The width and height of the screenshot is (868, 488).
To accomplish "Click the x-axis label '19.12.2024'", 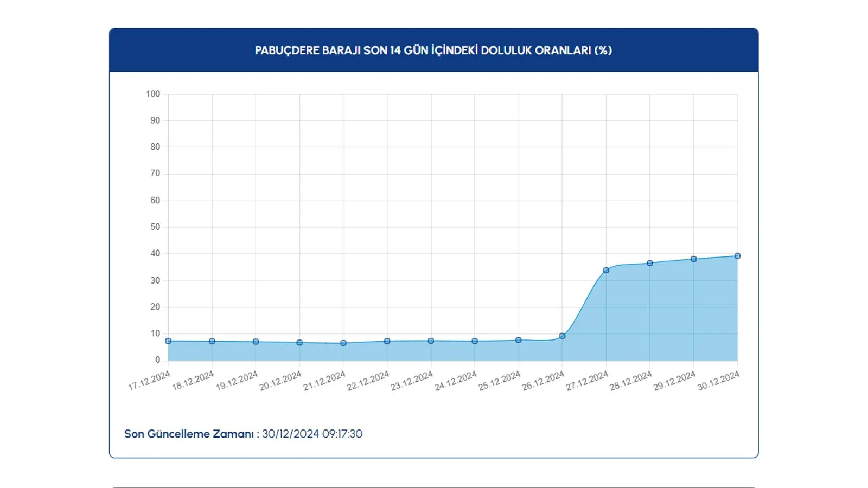I will [x=237, y=381].
